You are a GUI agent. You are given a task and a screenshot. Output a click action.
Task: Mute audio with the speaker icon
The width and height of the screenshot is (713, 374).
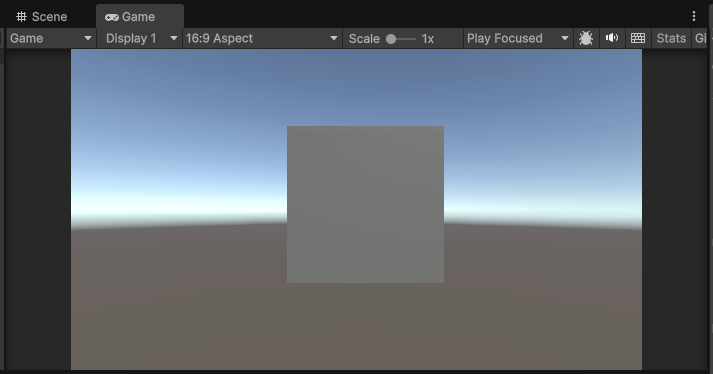612,38
